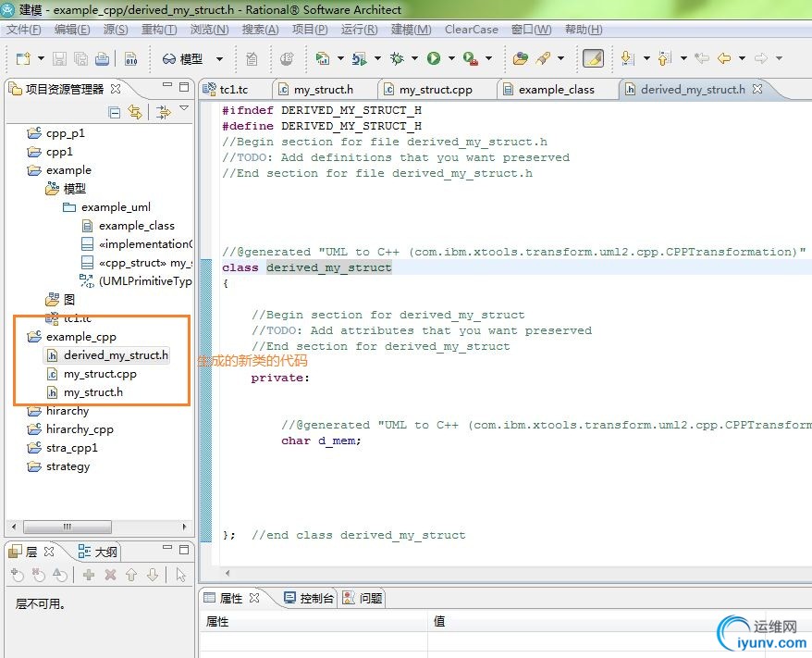Close the derived_my_struct.h editor tab
This screenshot has width=812, height=658.
point(757,90)
